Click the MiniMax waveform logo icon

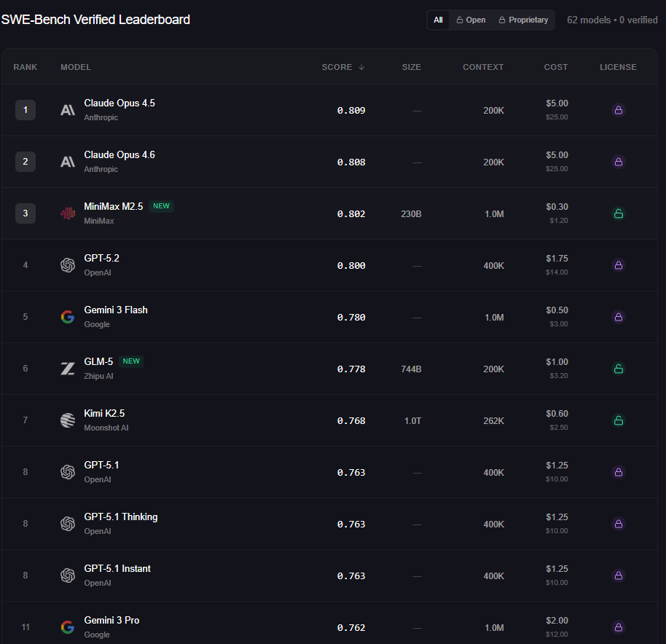pos(67,213)
